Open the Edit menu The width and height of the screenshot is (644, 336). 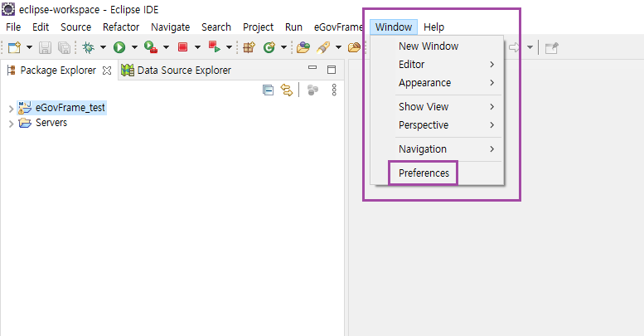pyautogui.click(x=41, y=27)
